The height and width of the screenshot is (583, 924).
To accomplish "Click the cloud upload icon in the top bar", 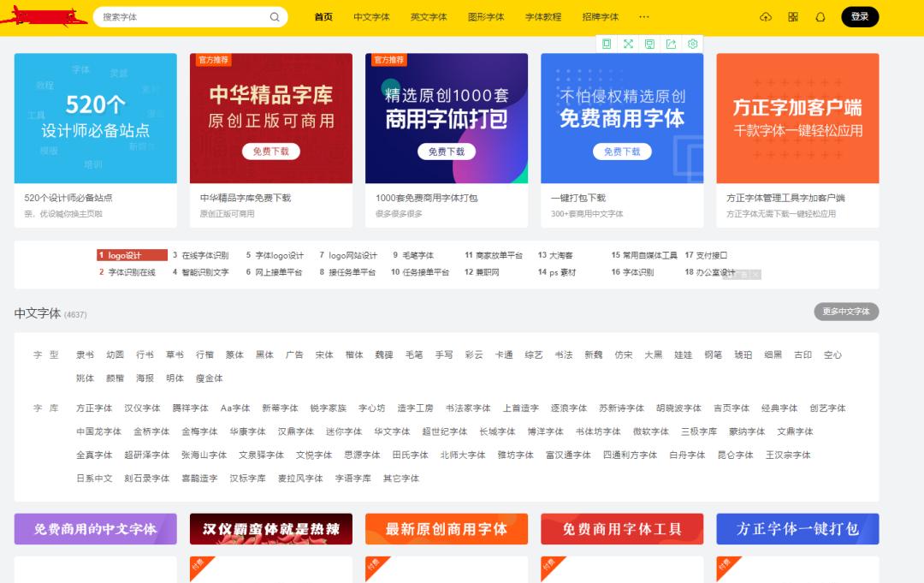I will (766, 16).
